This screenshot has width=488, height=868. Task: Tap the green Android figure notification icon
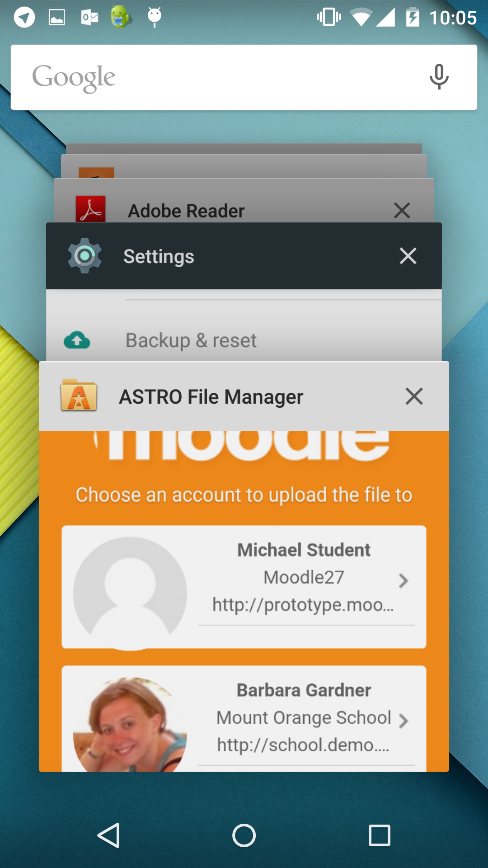pyautogui.click(x=121, y=17)
